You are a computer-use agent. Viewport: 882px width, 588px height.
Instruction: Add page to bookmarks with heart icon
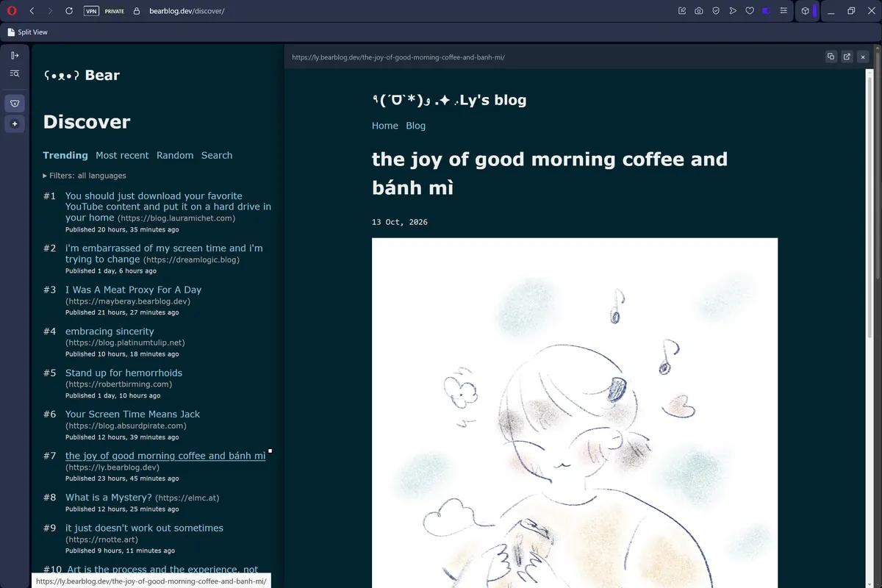(750, 11)
